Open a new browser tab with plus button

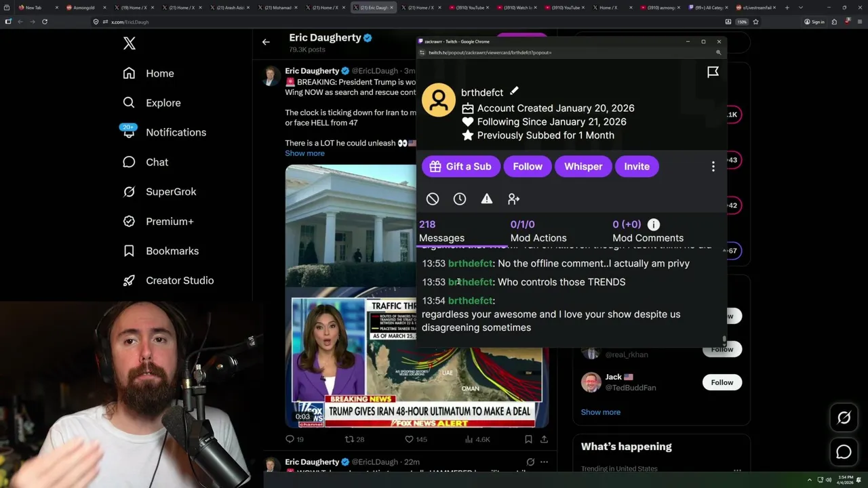(x=787, y=7)
